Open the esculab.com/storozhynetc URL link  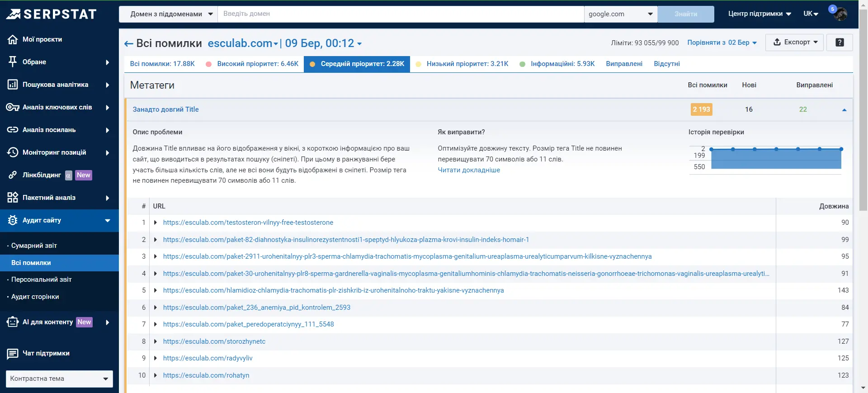214,341
